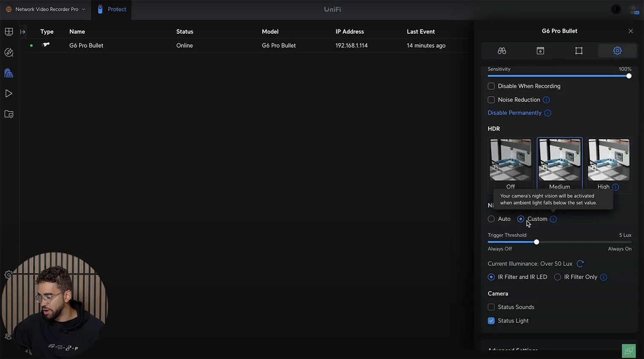Open the Network Video Recorder Pro dropdown

(46, 9)
